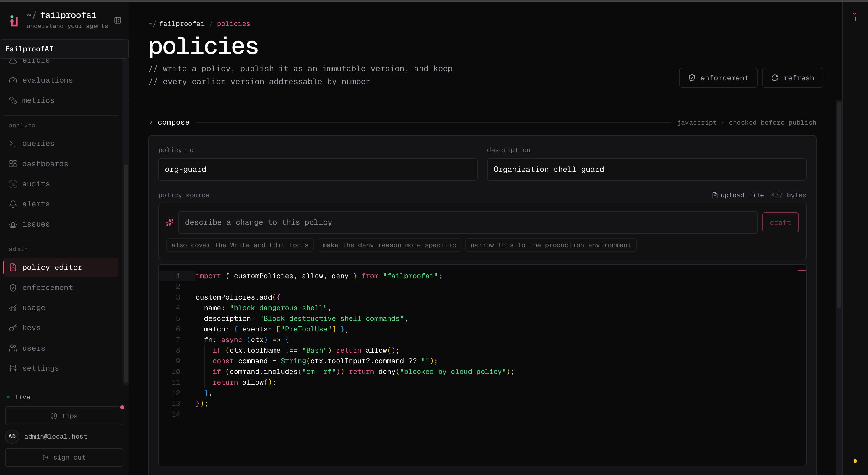Click the audits scan icon

[x=13, y=184]
